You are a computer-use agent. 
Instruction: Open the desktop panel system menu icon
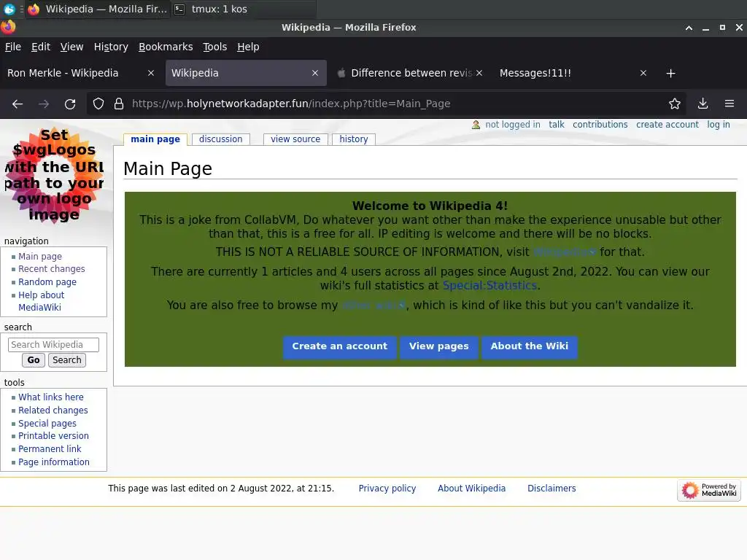[9, 9]
